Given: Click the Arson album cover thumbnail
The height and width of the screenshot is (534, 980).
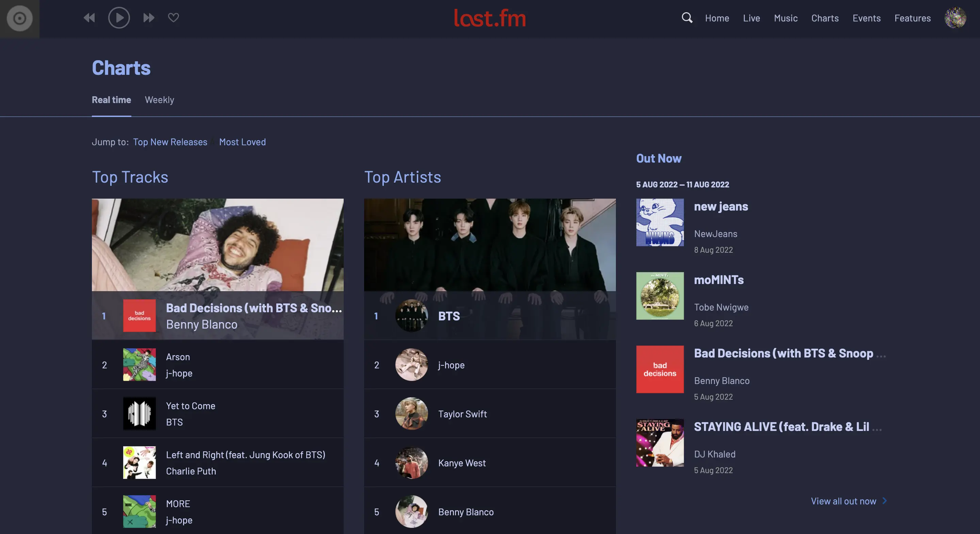Looking at the screenshot, I should (139, 364).
